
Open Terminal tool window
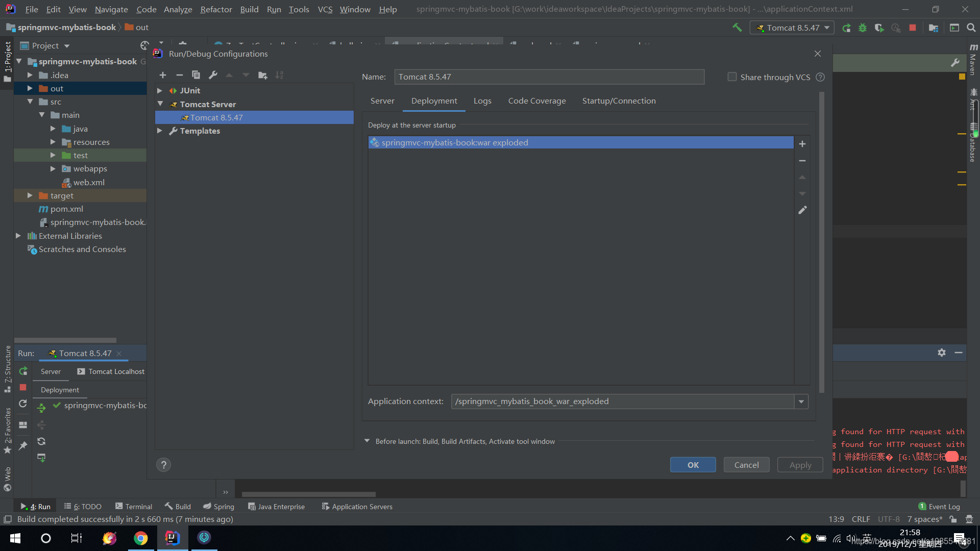tap(134, 507)
